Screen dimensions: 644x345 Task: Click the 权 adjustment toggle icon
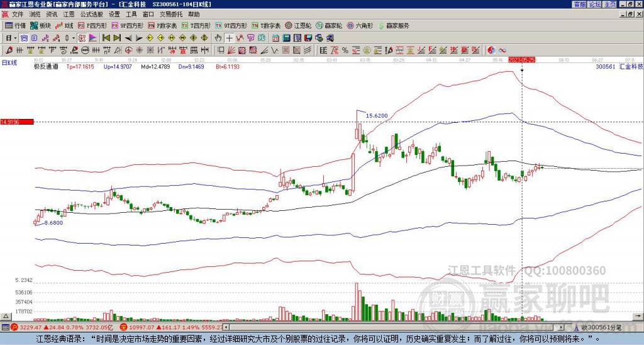[82, 38]
